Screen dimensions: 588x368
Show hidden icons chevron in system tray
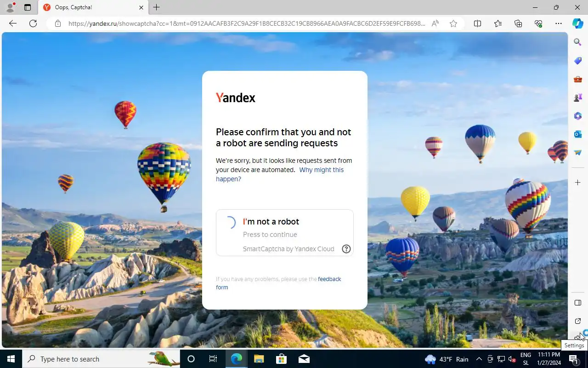479,359
